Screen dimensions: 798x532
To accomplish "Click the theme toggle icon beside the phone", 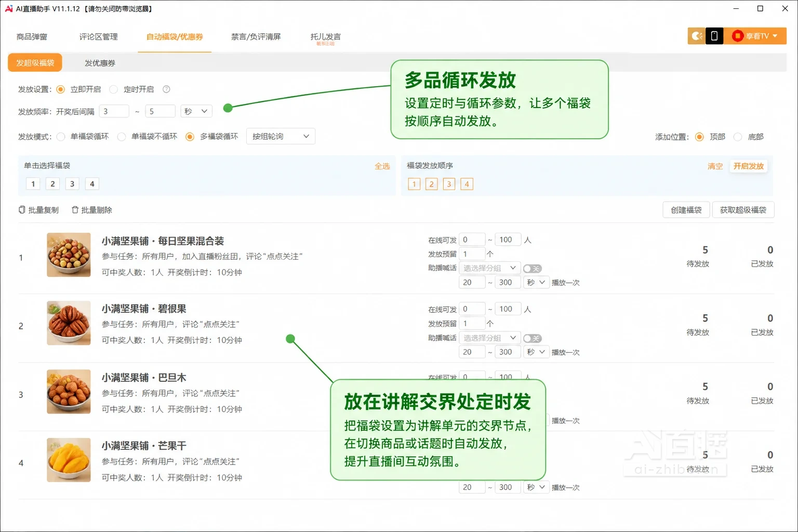I will click(697, 36).
